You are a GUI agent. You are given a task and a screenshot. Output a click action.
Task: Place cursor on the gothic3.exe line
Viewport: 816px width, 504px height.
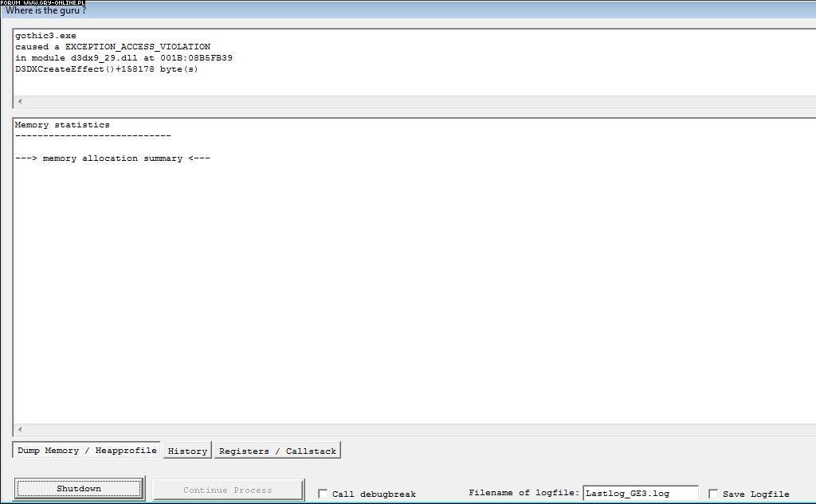coord(45,36)
